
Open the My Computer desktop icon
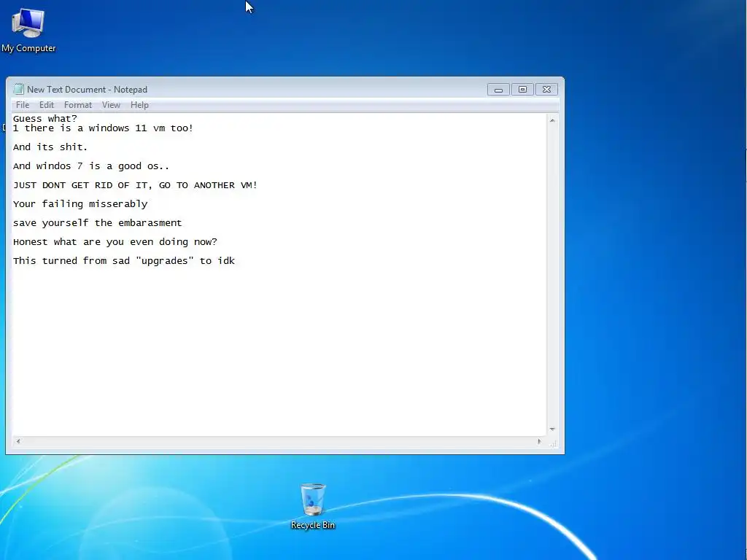[x=28, y=31]
